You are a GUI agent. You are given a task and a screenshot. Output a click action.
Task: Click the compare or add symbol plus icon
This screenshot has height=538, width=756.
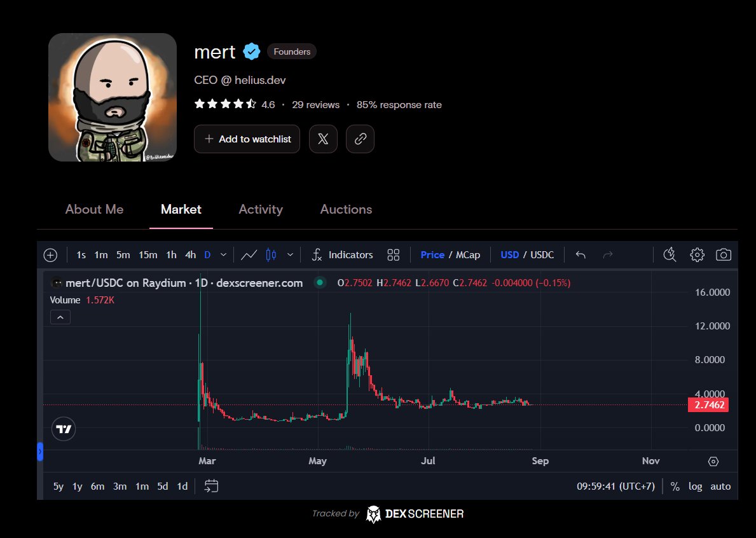[x=50, y=255]
